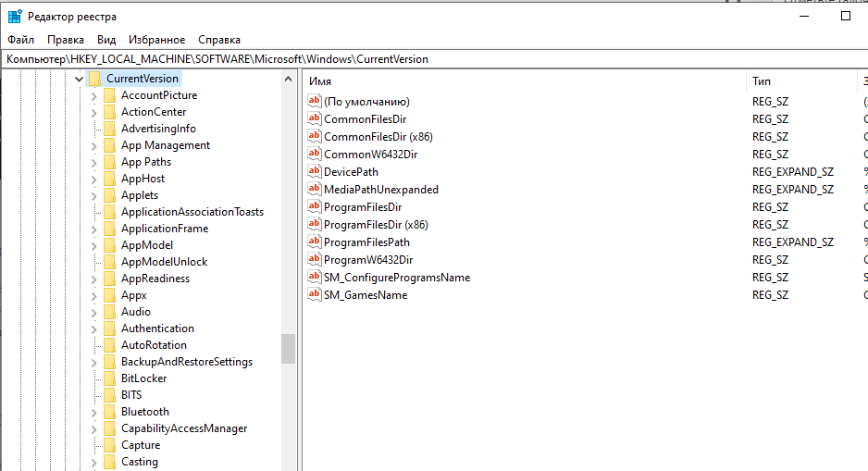Click the string icon next to ProgramFilesPath
868x471 pixels.
click(315, 242)
